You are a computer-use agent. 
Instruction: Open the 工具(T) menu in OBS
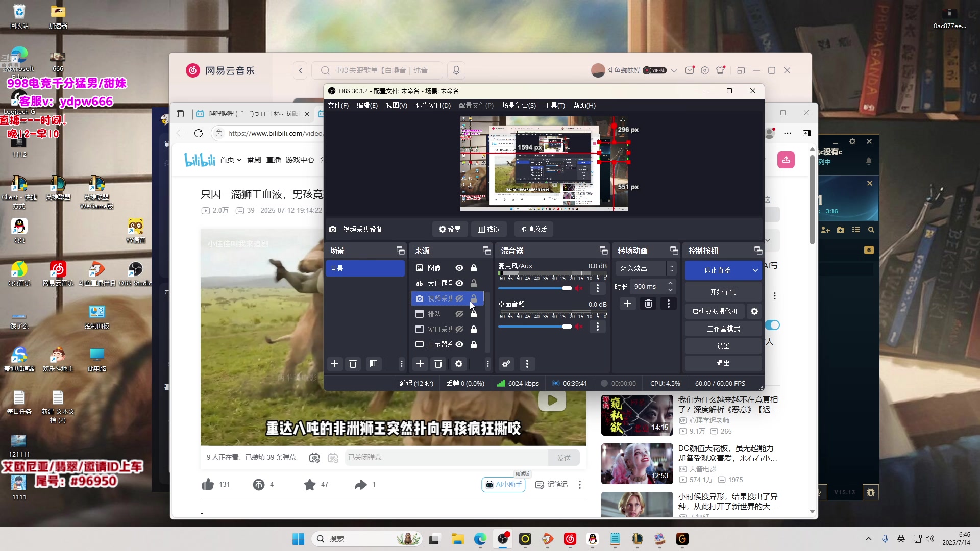point(554,105)
